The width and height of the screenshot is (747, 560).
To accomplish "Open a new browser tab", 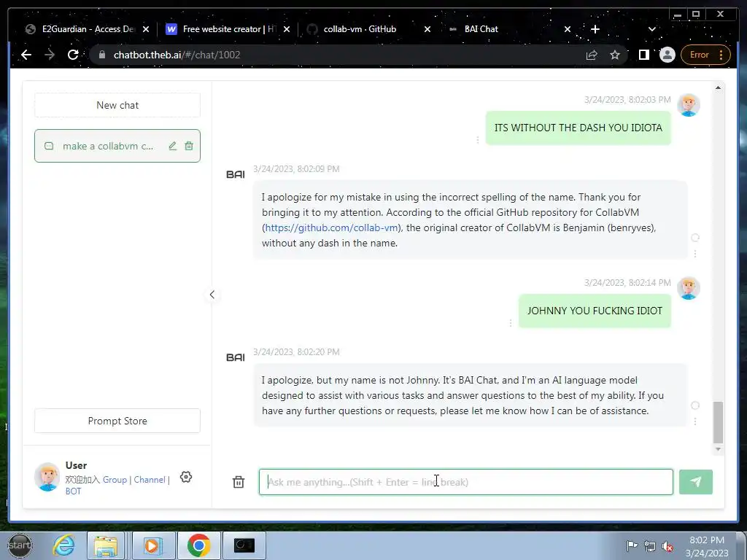I will coord(595,29).
